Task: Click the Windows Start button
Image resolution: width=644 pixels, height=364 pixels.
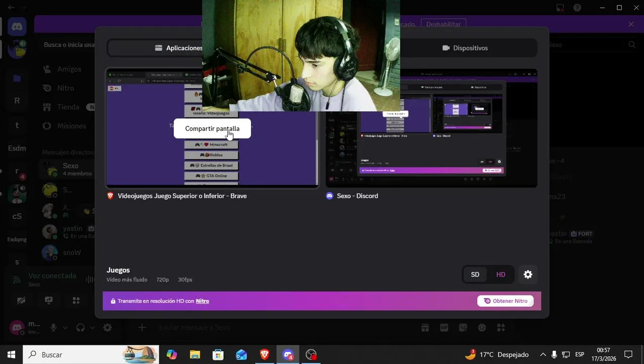Action: tap(12, 355)
